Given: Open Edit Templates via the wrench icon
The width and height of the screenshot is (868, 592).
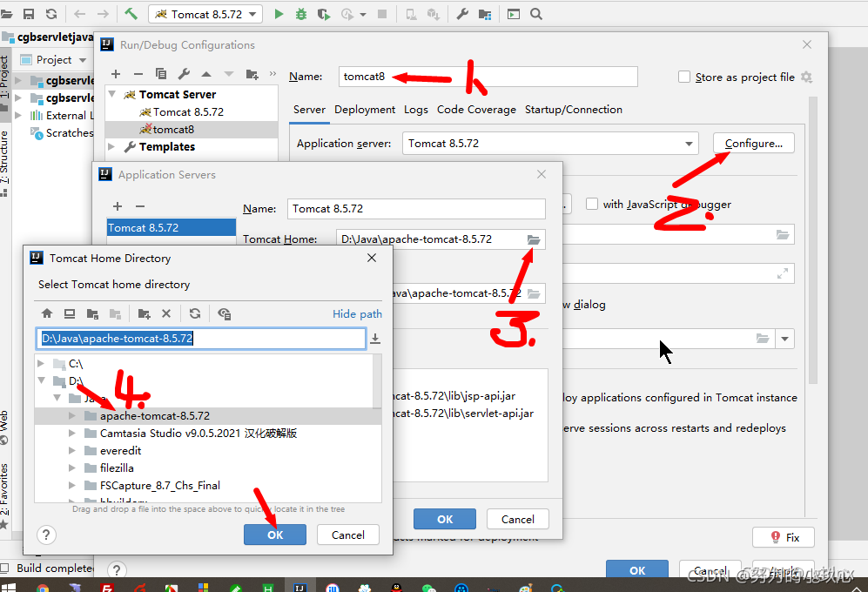Looking at the screenshot, I should [183, 75].
